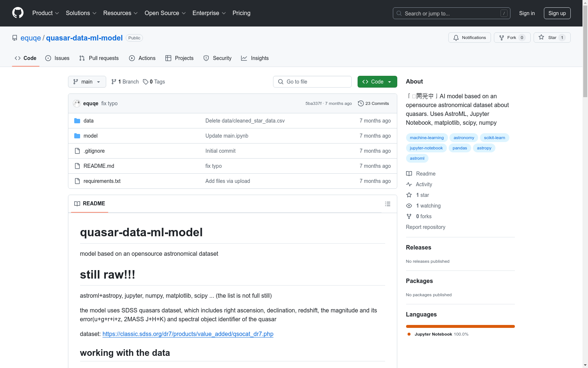
Task: Open the Actions tab
Action: [142, 58]
